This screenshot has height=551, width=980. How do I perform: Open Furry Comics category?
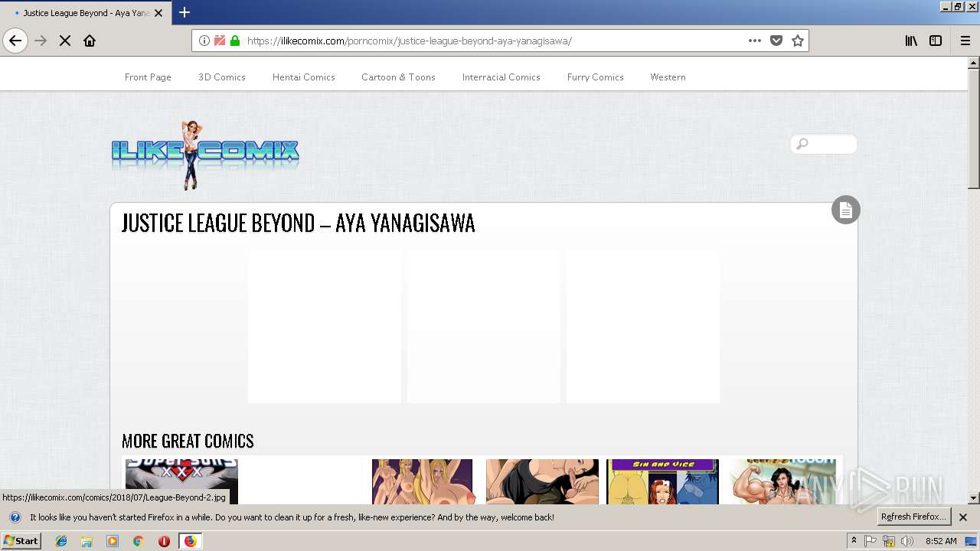596,77
